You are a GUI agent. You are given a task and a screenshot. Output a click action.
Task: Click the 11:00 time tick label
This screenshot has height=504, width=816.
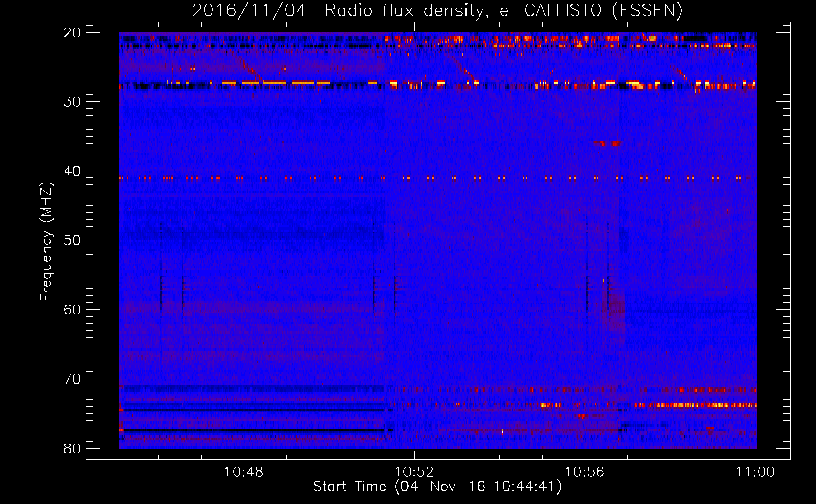pyautogui.click(x=755, y=472)
